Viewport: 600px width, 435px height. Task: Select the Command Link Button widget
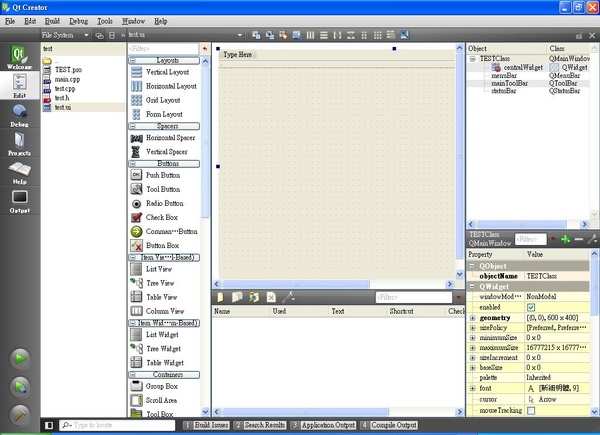164,231
